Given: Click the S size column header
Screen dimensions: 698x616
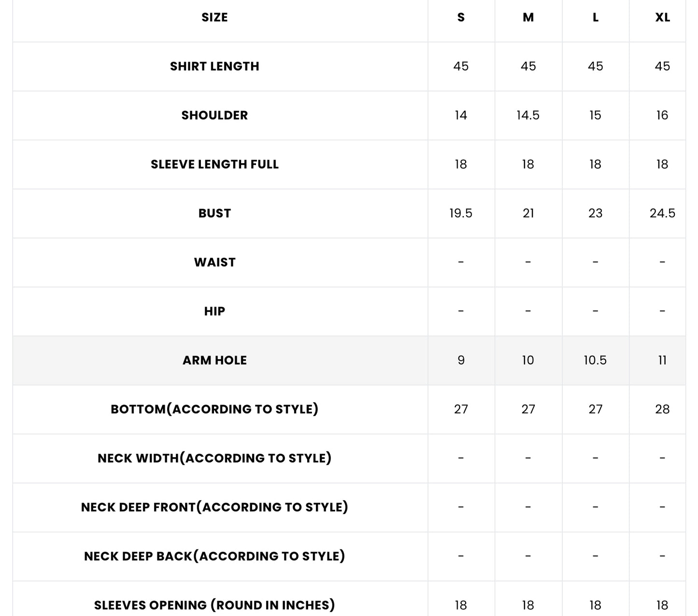Looking at the screenshot, I should coord(461,17).
